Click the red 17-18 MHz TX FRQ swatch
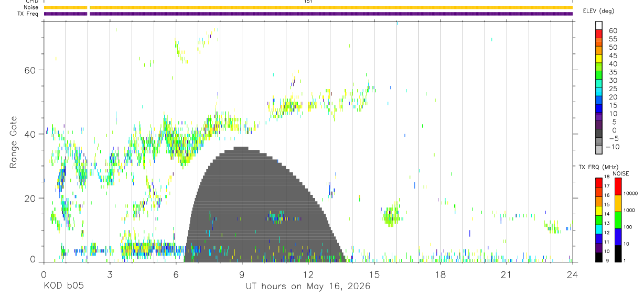The width and height of the screenshot is (644, 297). tap(599, 182)
